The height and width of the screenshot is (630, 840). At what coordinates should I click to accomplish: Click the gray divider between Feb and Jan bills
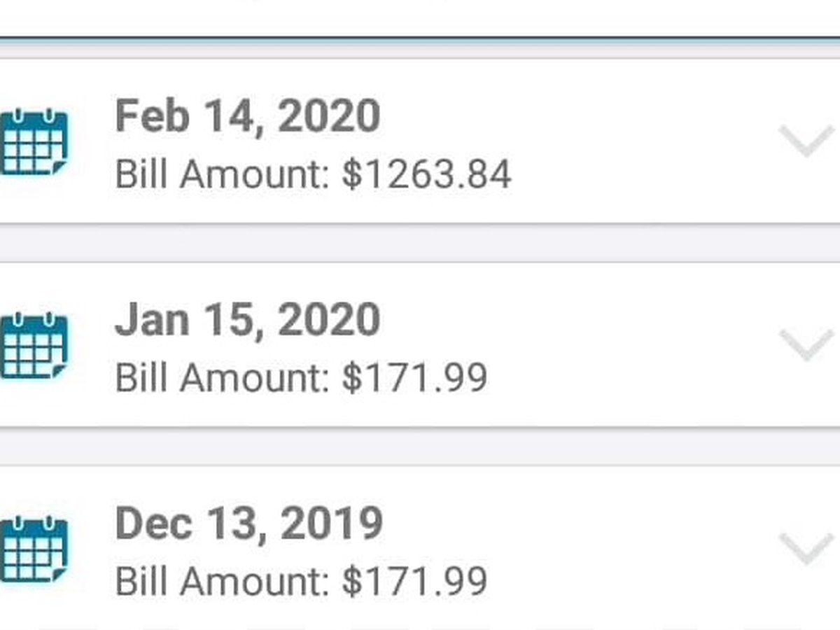click(420, 244)
